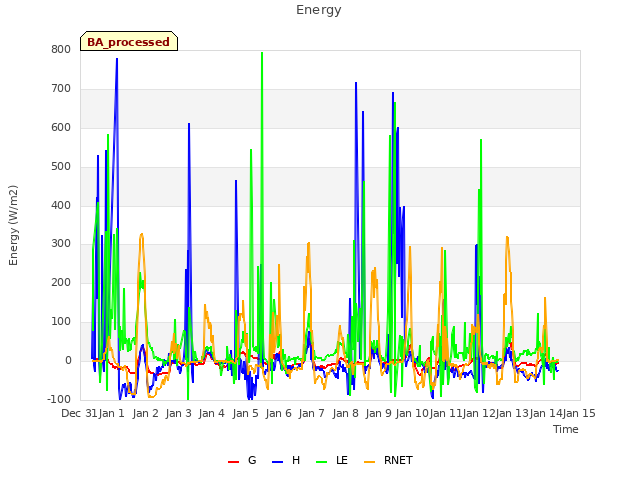Click the Time axis label

(566, 429)
